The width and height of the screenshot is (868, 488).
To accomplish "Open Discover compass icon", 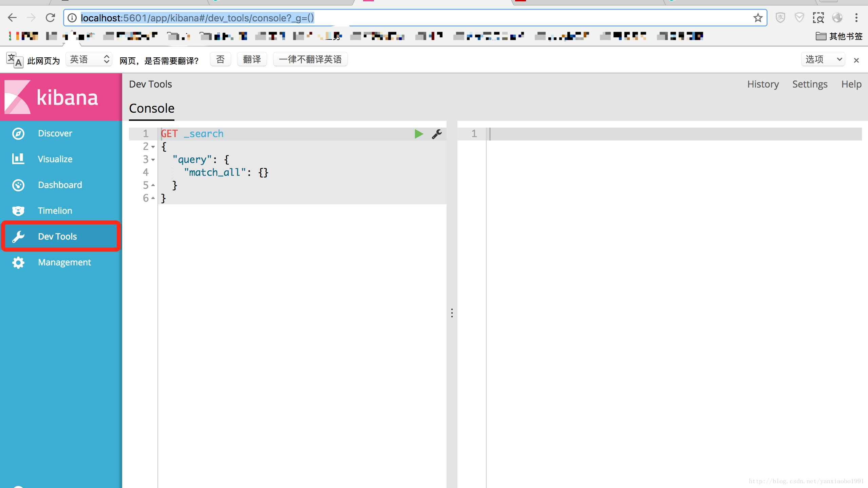I will 18,133.
